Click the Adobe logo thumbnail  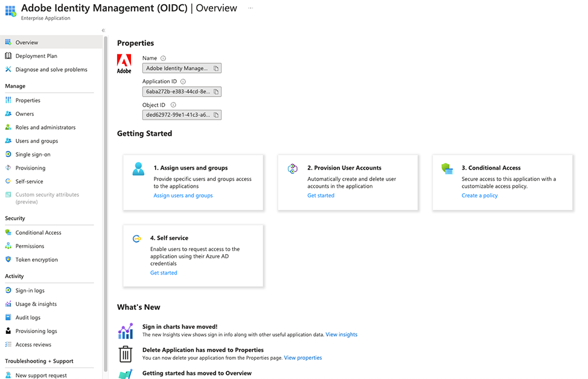coord(124,63)
